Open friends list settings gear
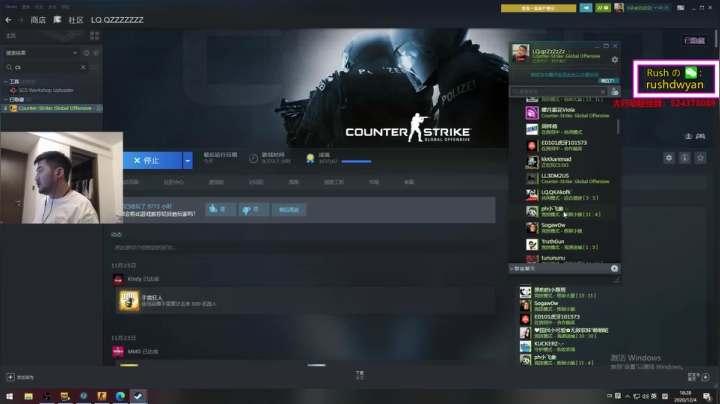This screenshot has width=720, height=404. pyautogui.click(x=614, y=60)
